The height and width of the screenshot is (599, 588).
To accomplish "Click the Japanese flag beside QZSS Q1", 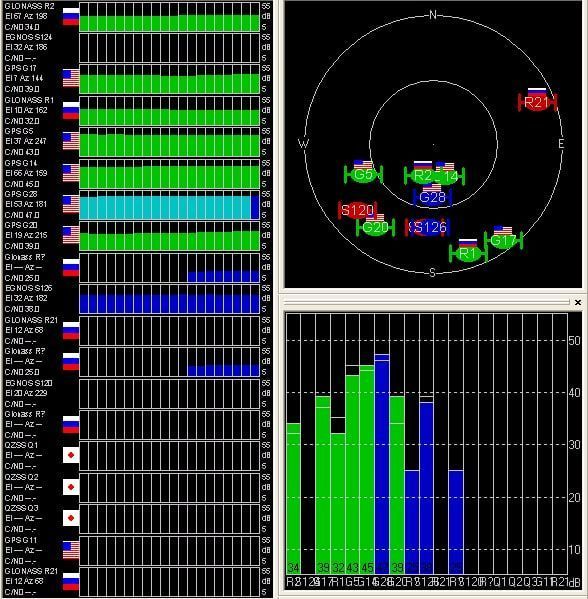I will [x=71, y=455].
